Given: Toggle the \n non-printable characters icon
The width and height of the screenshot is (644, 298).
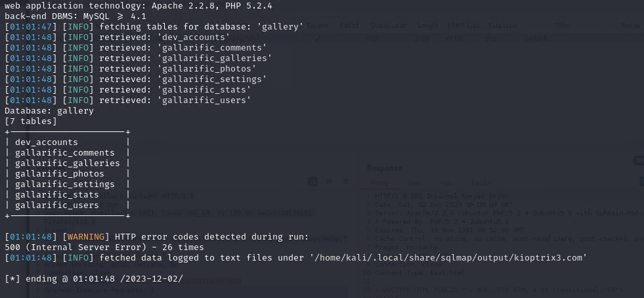Looking at the screenshot, I should click(330, 181).
